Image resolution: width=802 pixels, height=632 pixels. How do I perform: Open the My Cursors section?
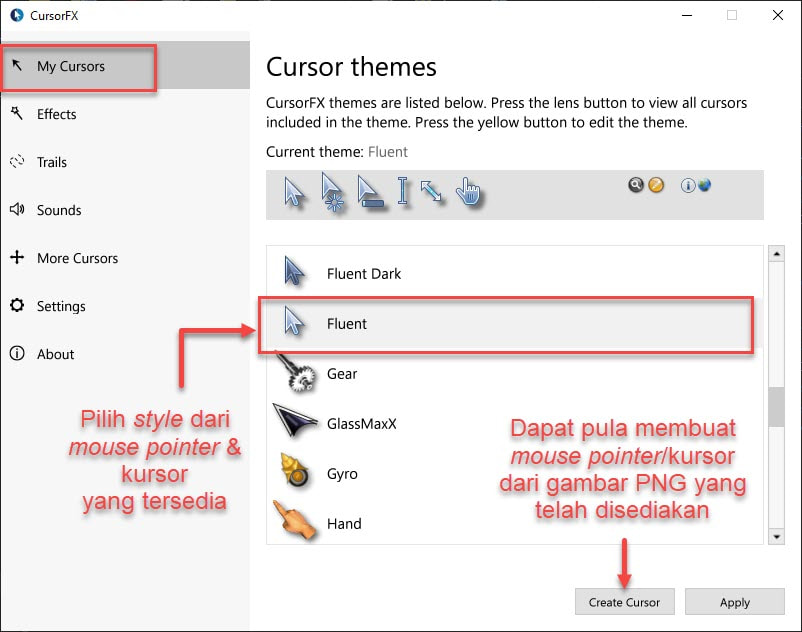coord(125,66)
